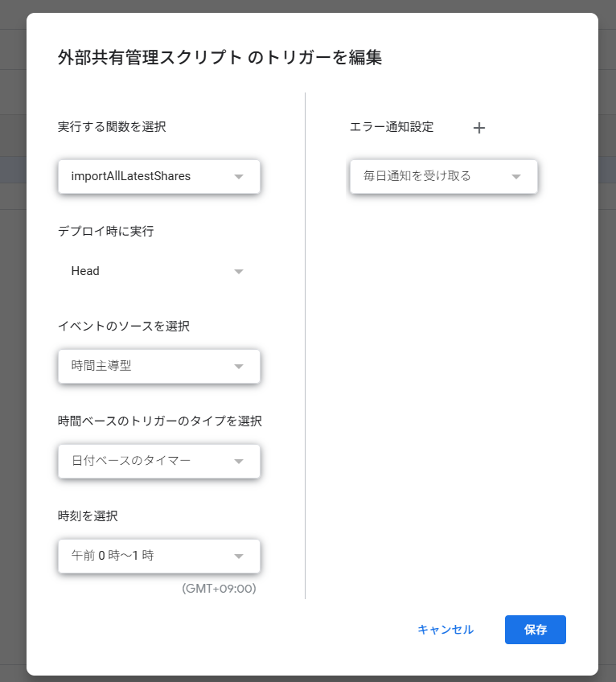This screenshot has width=616, height=682.
Task: Click the (GMT+09:00) timezone label
Action: click(219, 589)
